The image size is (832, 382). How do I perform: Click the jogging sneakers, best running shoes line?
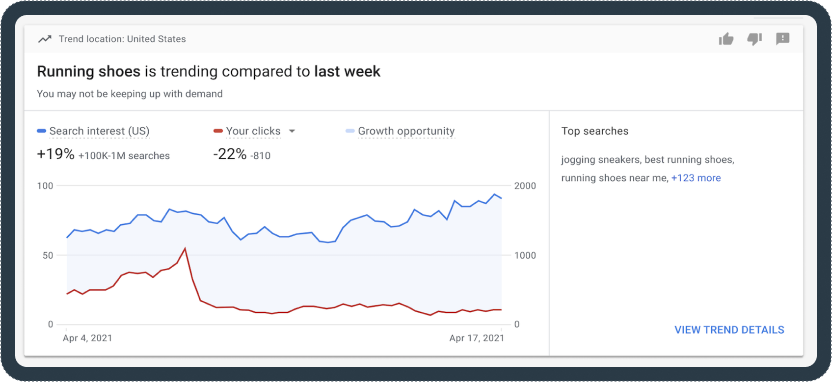click(x=648, y=160)
